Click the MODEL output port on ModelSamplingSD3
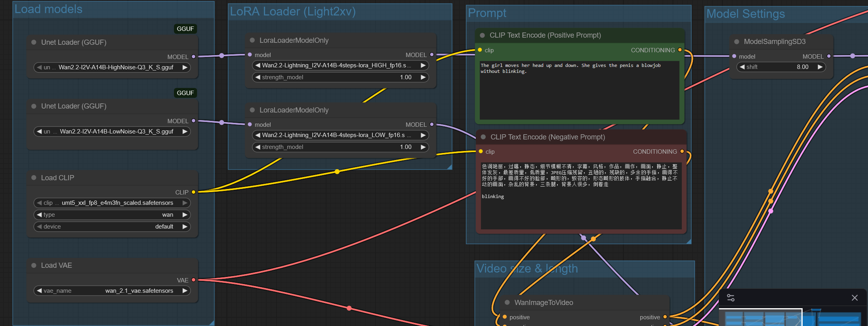The height and width of the screenshot is (326, 868). (829, 56)
